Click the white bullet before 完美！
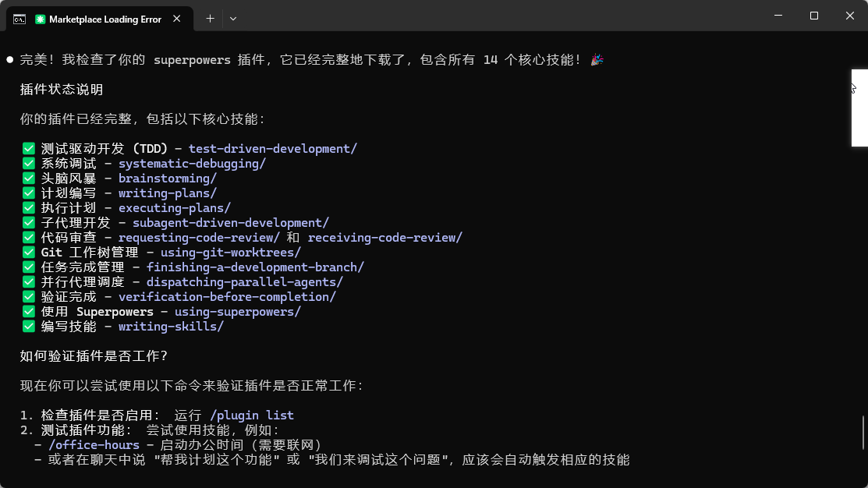Screen dimensions: 868x488 [10, 60]
